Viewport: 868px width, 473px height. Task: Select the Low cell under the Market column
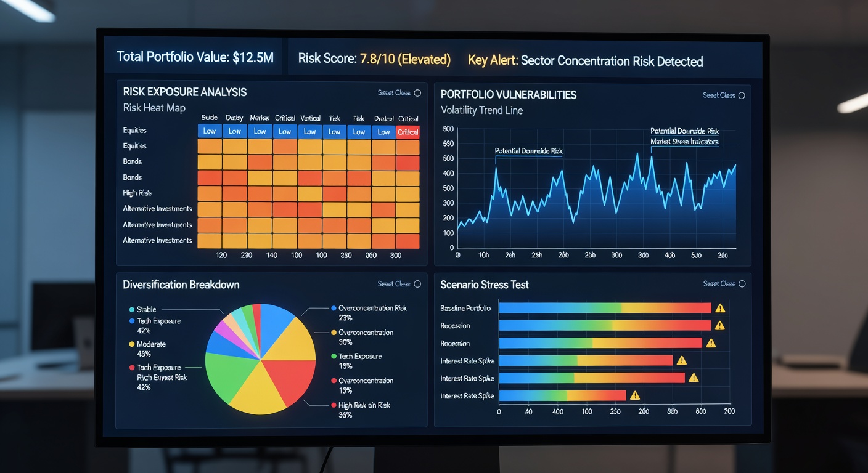pos(260,131)
